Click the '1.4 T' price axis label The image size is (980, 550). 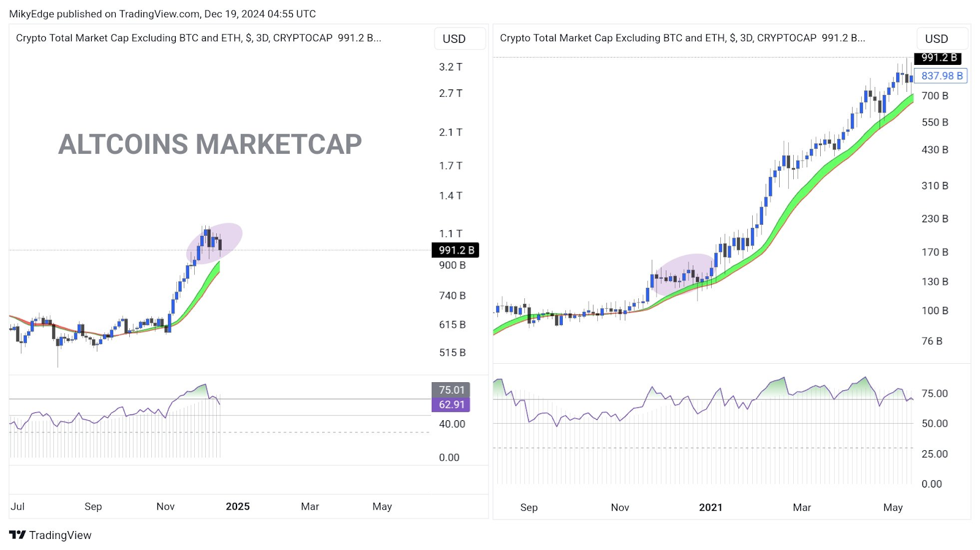click(451, 196)
